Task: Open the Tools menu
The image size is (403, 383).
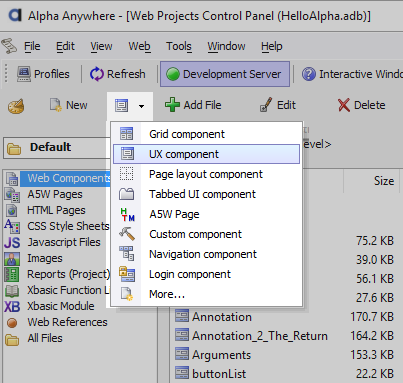Action: (179, 46)
